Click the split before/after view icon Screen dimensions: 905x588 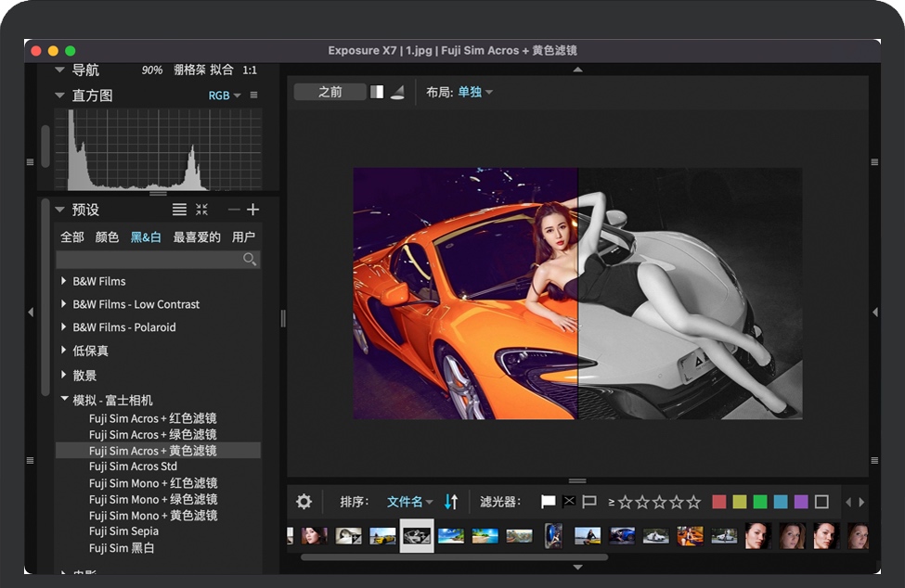377,92
